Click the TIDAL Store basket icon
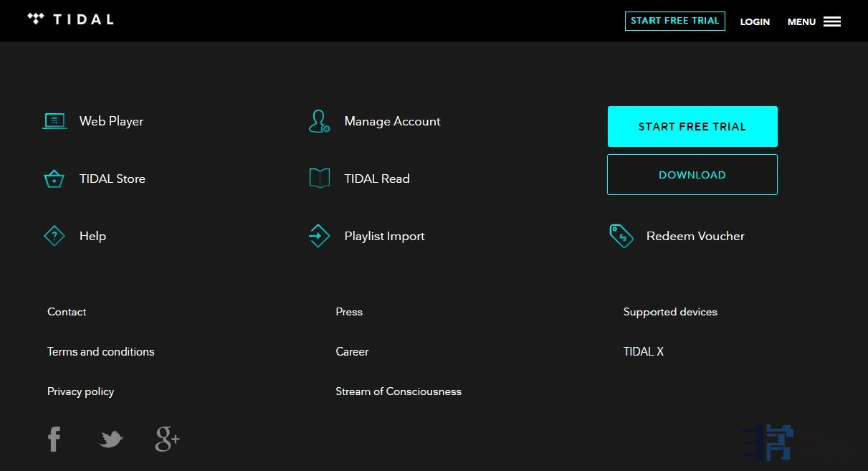This screenshot has width=868, height=471. tap(54, 179)
